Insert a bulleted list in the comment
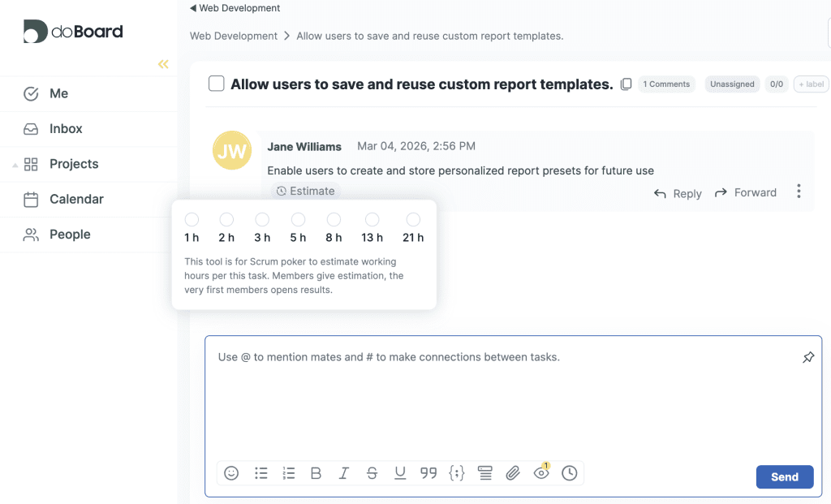Screen dimensions: 831x504 (260, 473)
